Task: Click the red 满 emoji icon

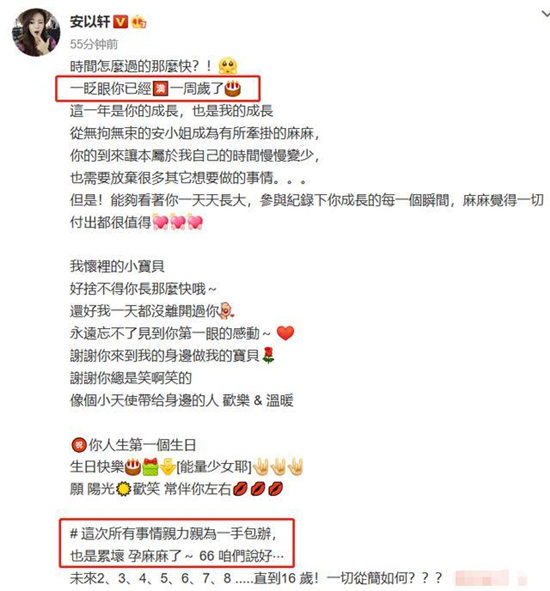Action: 160,89
